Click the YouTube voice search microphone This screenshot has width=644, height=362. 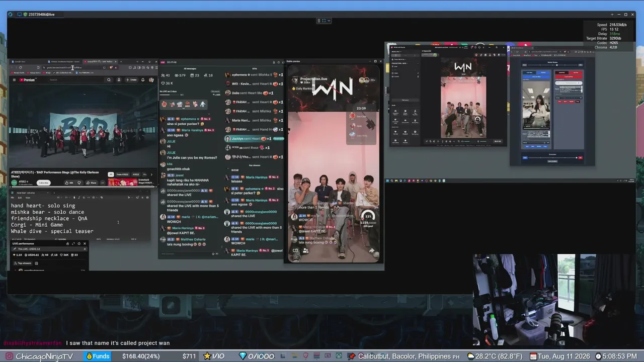[x=120, y=79]
